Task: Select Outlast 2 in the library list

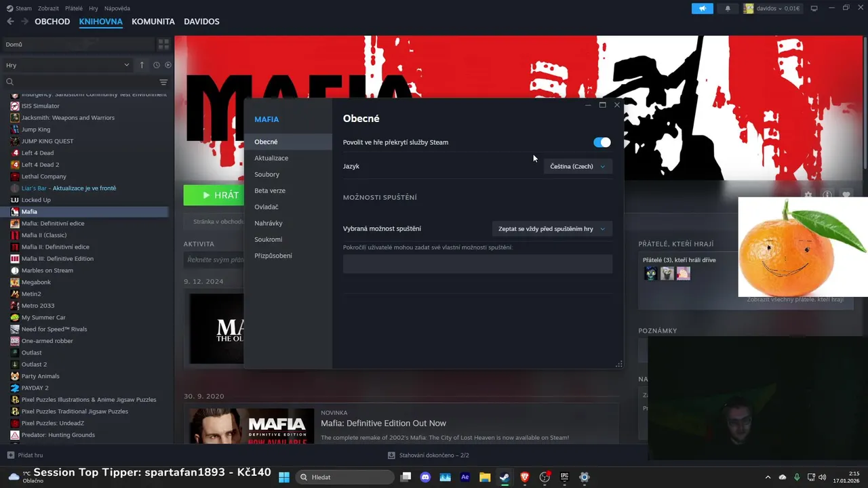Action: coord(34,364)
